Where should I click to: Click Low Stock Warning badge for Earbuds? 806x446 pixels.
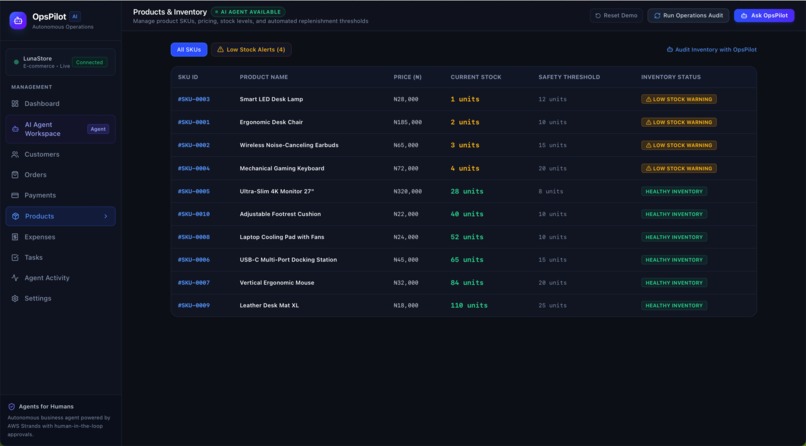point(679,145)
